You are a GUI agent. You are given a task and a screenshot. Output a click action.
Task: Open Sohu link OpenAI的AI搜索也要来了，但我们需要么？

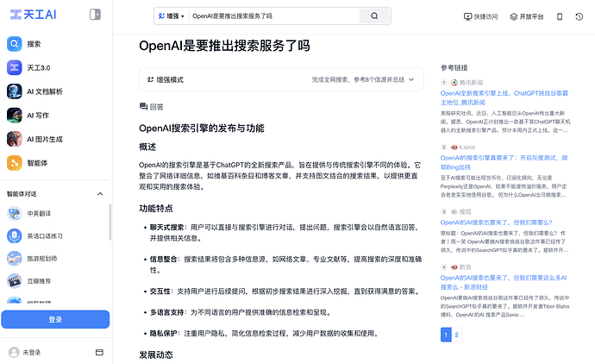(x=497, y=223)
